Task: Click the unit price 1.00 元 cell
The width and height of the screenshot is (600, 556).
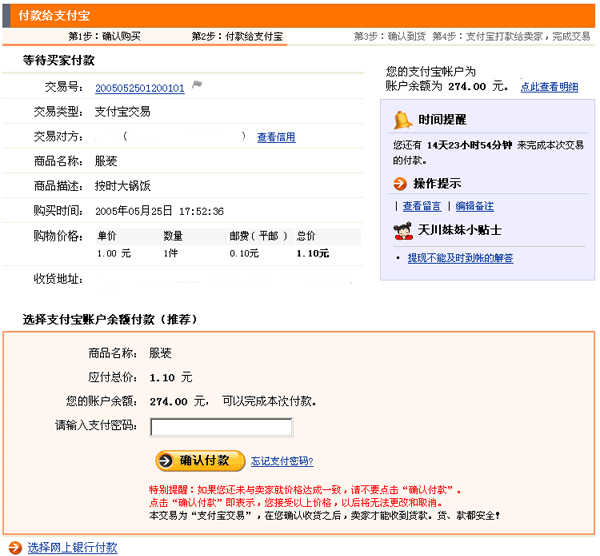Action: pos(114,253)
